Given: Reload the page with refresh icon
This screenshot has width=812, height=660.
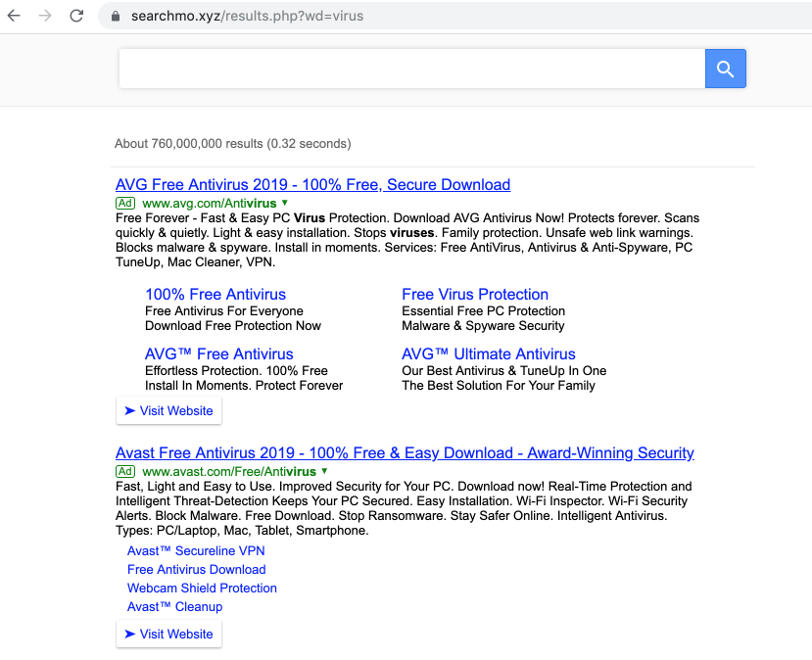Looking at the screenshot, I should (x=76, y=16).
